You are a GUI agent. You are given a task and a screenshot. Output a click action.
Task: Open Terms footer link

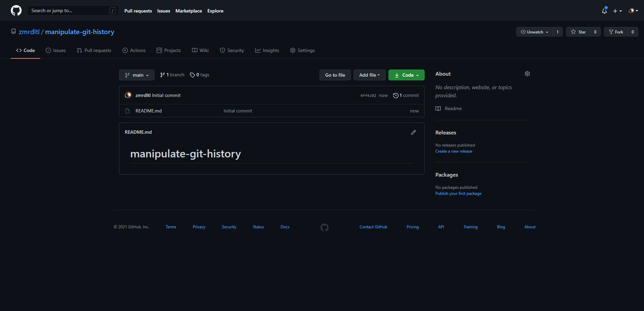point(171,227)
